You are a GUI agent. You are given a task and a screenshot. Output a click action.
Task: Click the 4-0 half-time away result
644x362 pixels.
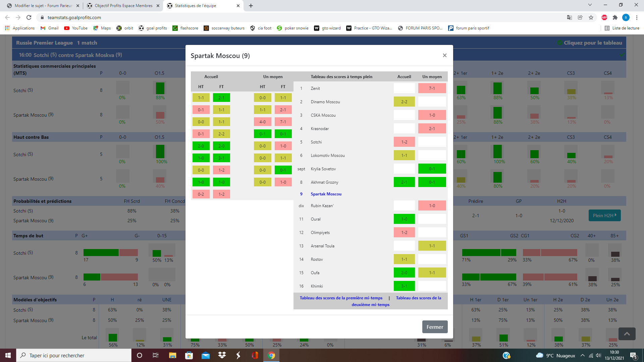coord(262,122)
